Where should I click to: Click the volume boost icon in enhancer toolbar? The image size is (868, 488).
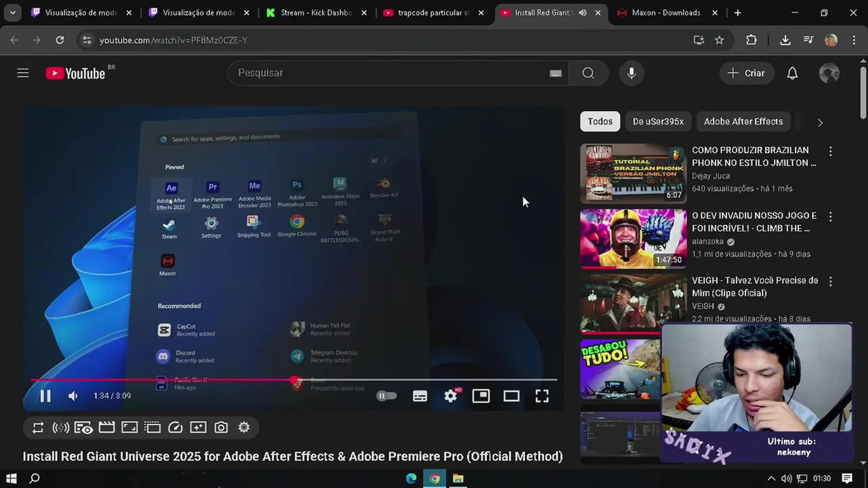[x=60, y=428]
